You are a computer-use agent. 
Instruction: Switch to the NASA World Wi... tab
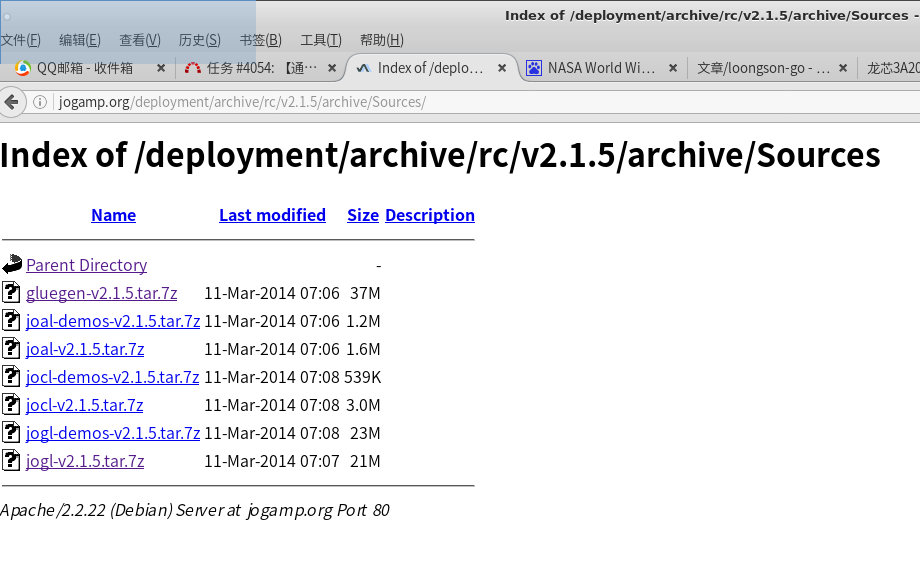point(601,68)
